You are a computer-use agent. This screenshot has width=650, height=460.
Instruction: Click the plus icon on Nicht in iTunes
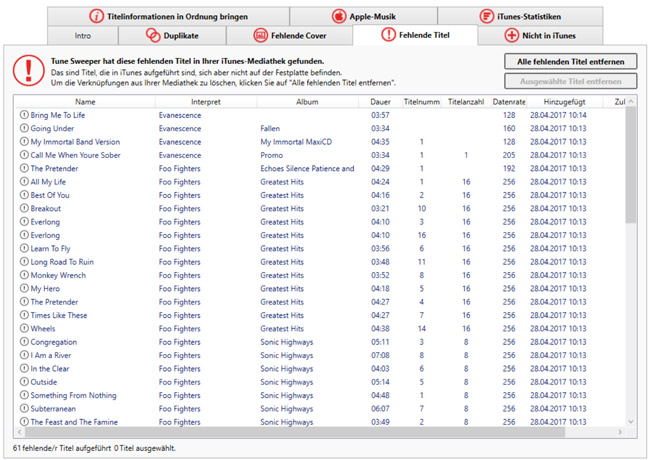pyautogui.click(x=512, y=36)
